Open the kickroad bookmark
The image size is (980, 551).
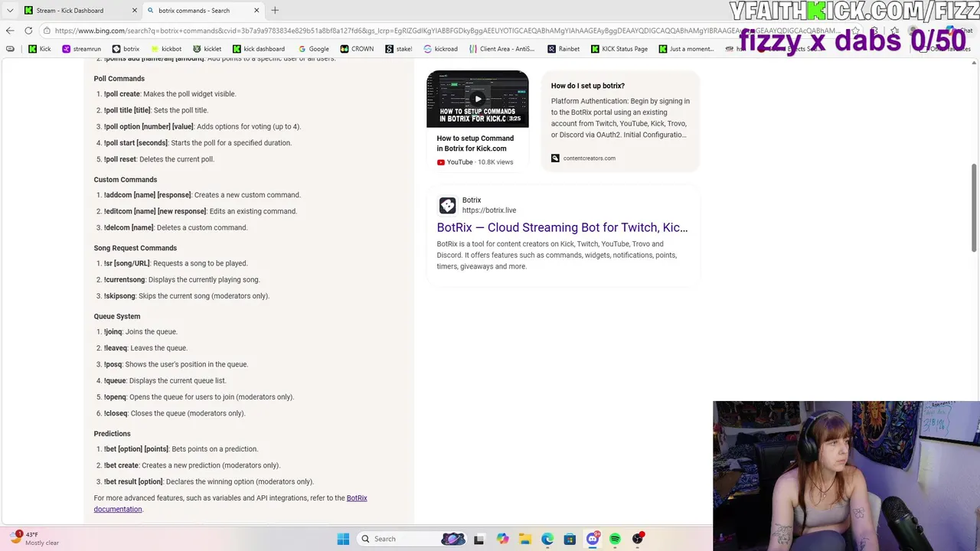click(x=440, y=49)
